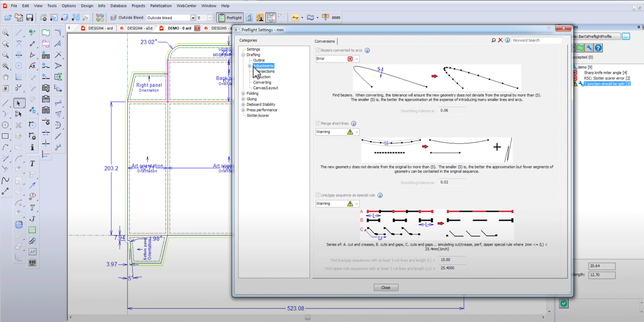This screenshot has height=322, width=644.
Task: Select the Pan hand tool
Action: click(6, 77)
